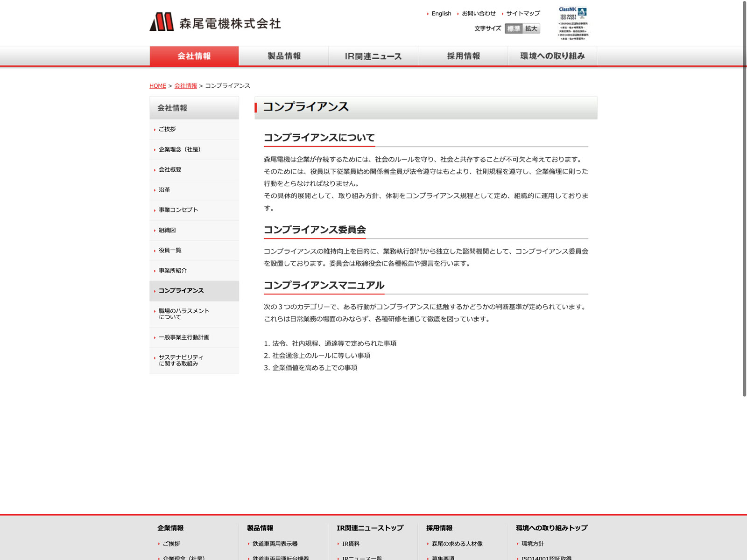Select 組織図 in the sidebar menu
This screenshot has height=560, width=747.
coord(167,230)
